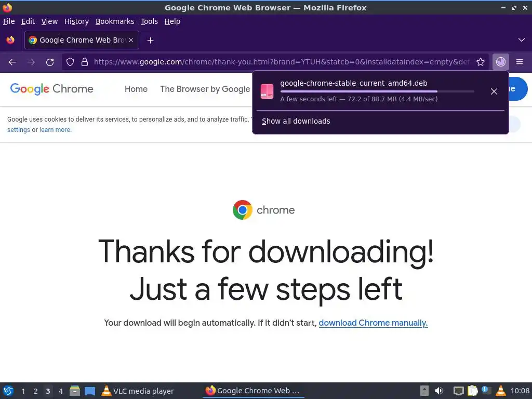
Task: Switch to workspace 4
Action: pos(60,391)
